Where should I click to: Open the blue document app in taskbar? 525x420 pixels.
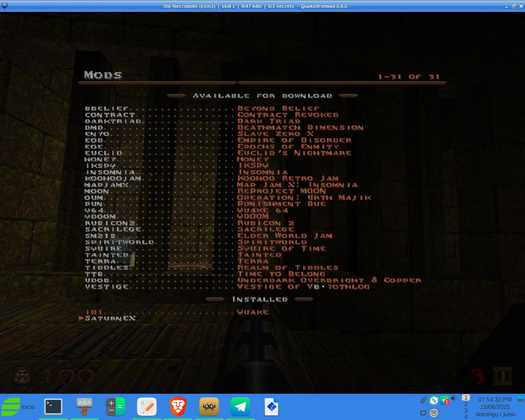click(272, 407)
